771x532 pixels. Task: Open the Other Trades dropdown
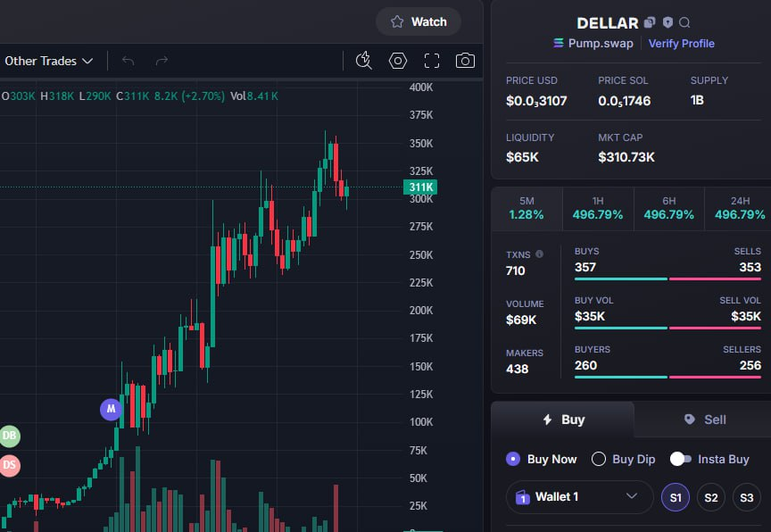click(48, 61)
